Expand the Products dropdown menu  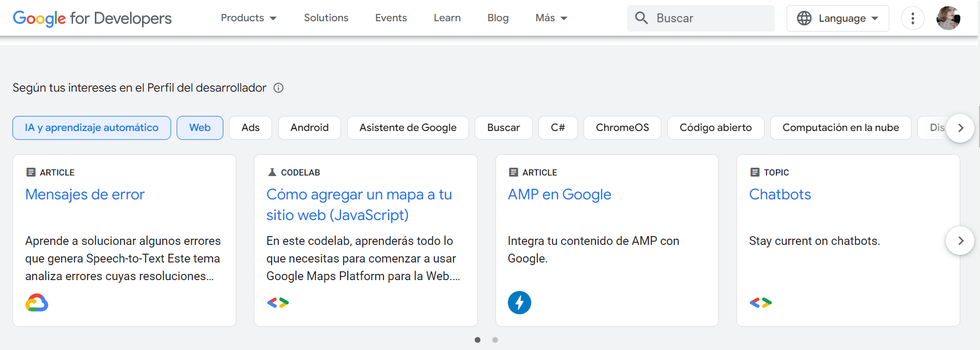249,18
